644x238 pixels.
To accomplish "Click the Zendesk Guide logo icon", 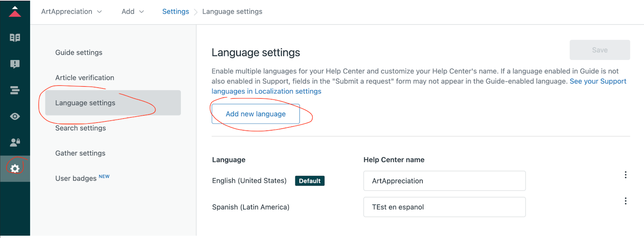I will coord(15,12).
